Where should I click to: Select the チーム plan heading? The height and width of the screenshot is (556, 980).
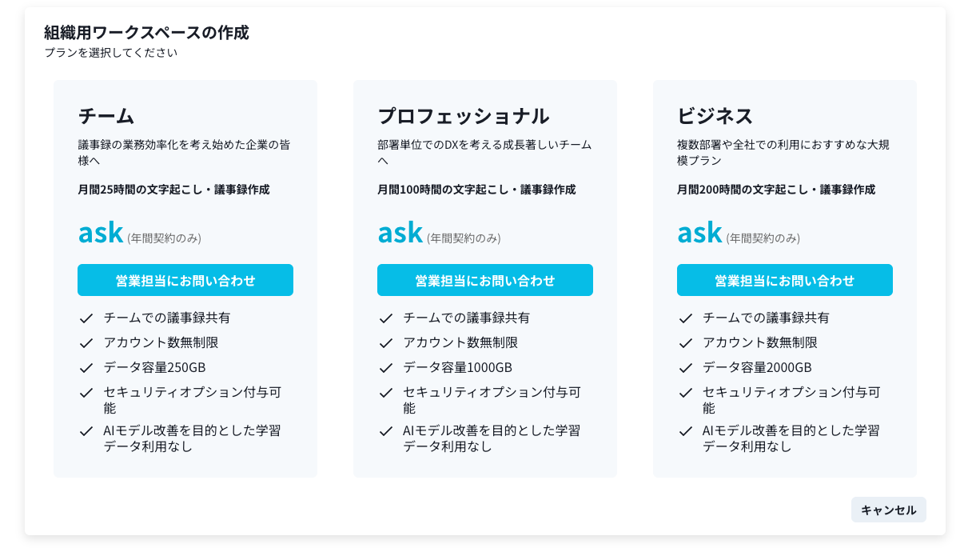coord(106,116)
